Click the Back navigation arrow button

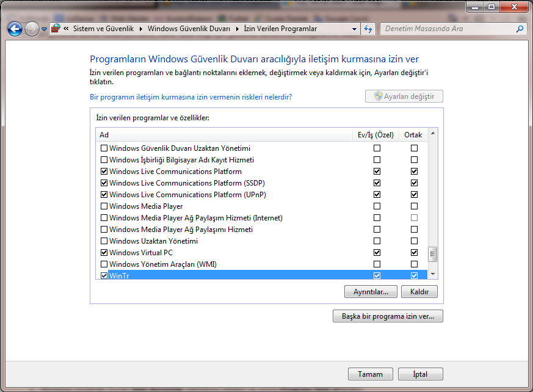coord(15,29)
